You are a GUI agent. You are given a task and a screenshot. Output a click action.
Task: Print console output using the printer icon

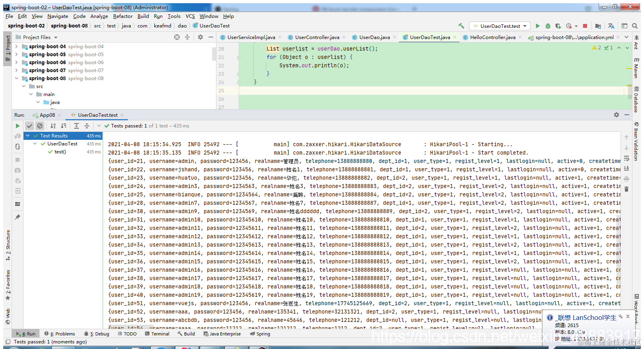coord(626,178)
